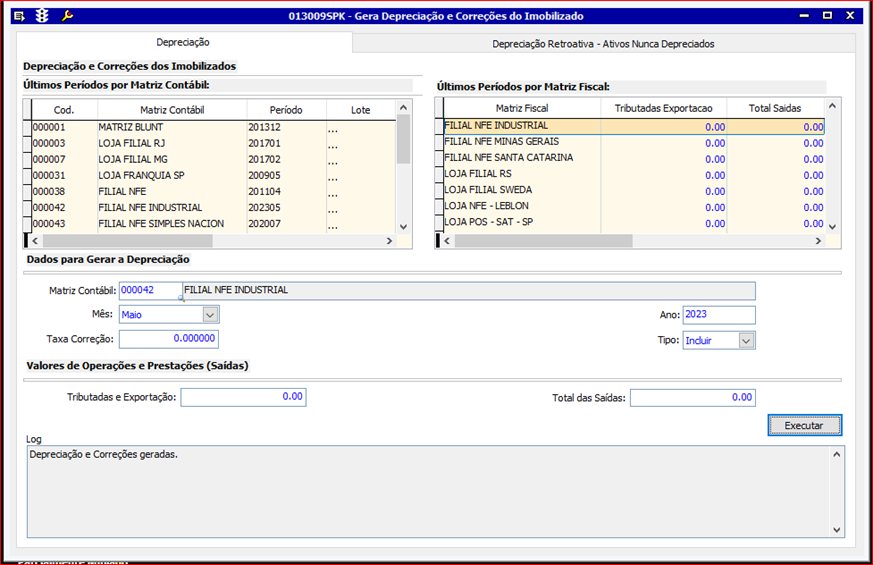The width and height of the screenshot is (873, 565).
Task: Click scroll down arrow in Log box
Action: 836,529
